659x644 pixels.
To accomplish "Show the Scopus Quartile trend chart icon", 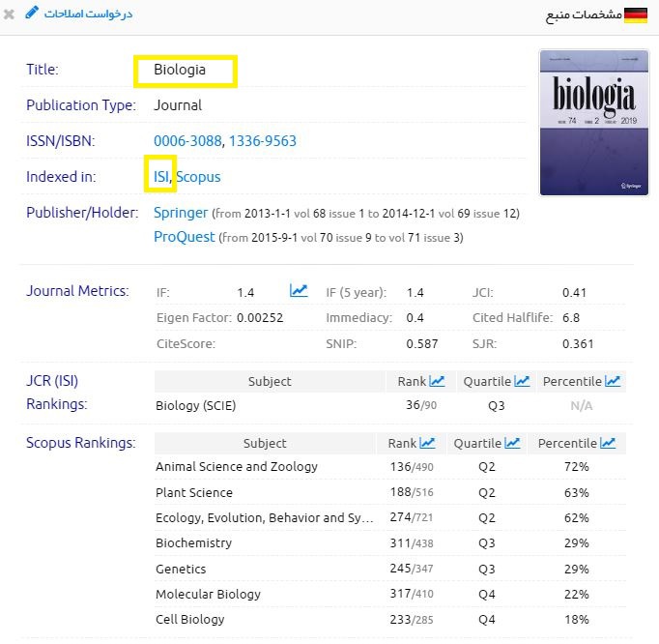I will pos(512,443).
